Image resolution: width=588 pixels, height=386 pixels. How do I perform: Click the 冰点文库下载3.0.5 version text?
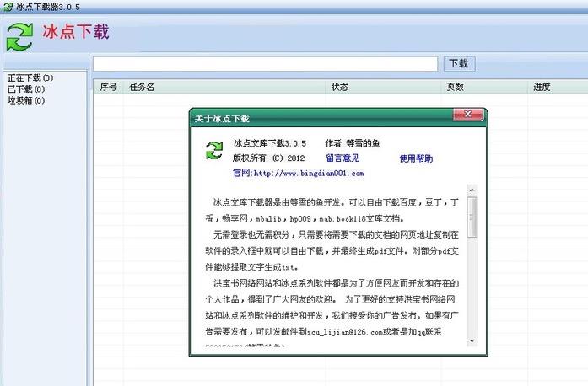[x=270, y=143]
